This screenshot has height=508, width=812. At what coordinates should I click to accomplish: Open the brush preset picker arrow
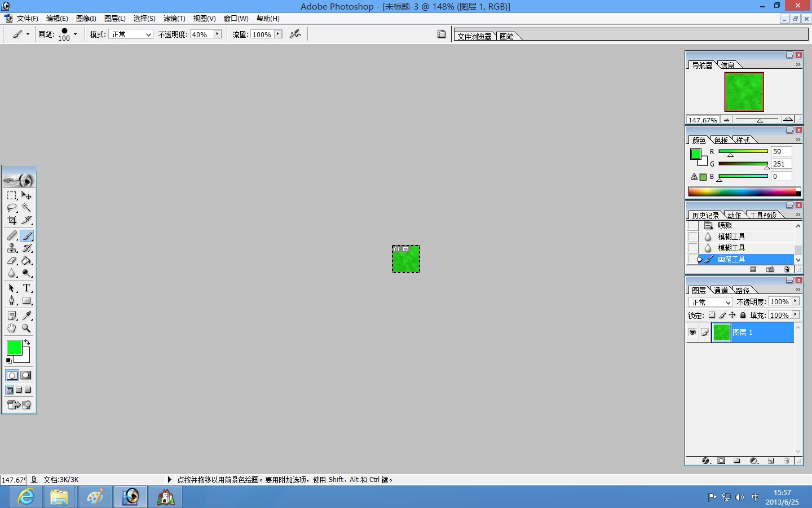75,34
